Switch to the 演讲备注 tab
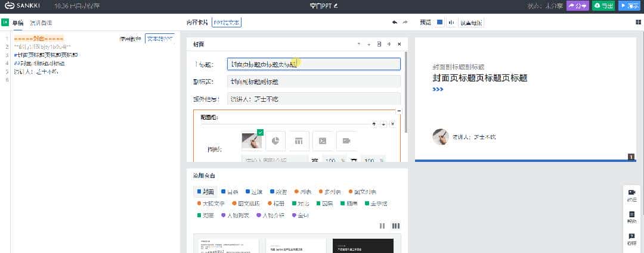The height and width of the screenshot is (253, 644). tap(41, 23)
